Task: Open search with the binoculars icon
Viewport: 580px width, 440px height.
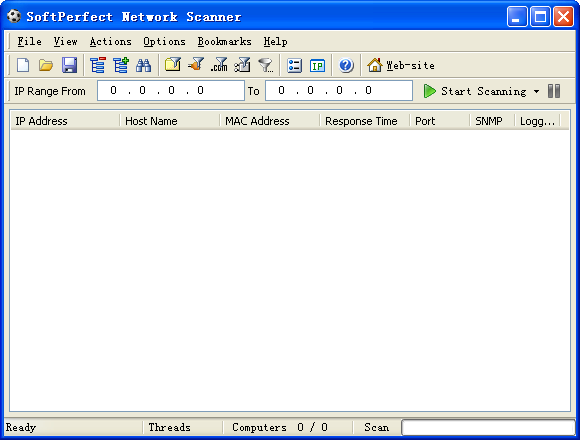Action: pos(144,65)
